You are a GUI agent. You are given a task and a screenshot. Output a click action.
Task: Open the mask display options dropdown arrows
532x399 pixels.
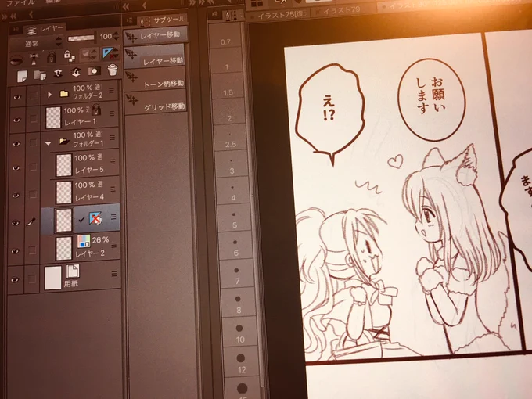(x=95, y=54)
